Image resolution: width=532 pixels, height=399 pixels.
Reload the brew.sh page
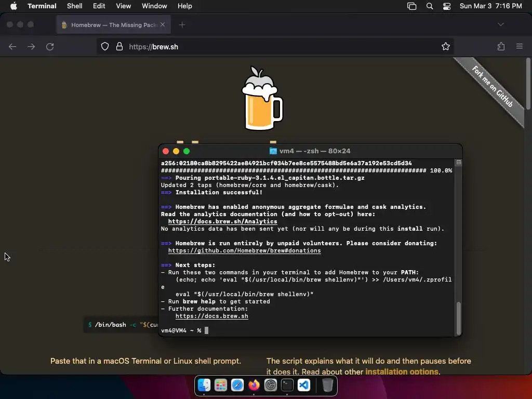pyautogui.click(x=50, y=46)
